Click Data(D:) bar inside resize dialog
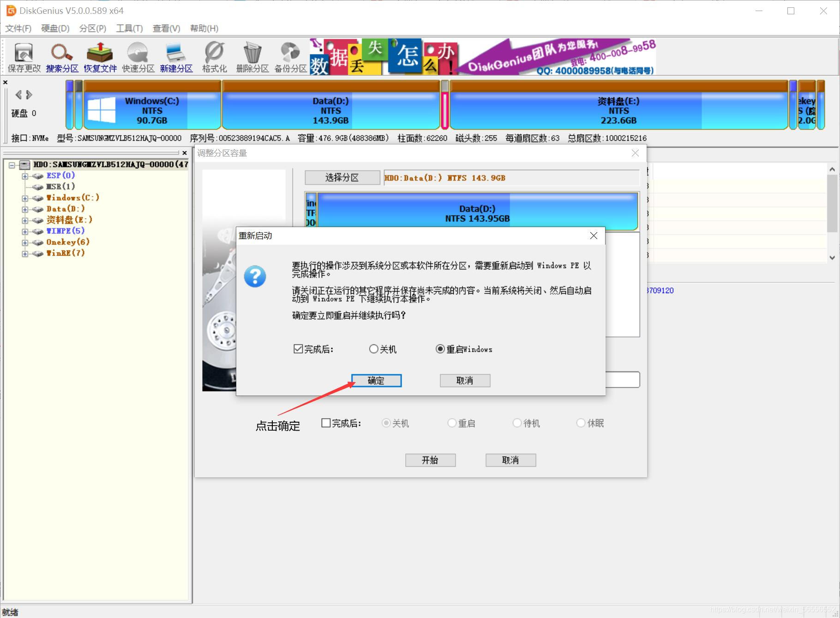The image size is (840, 618). [x=478, y=211]
